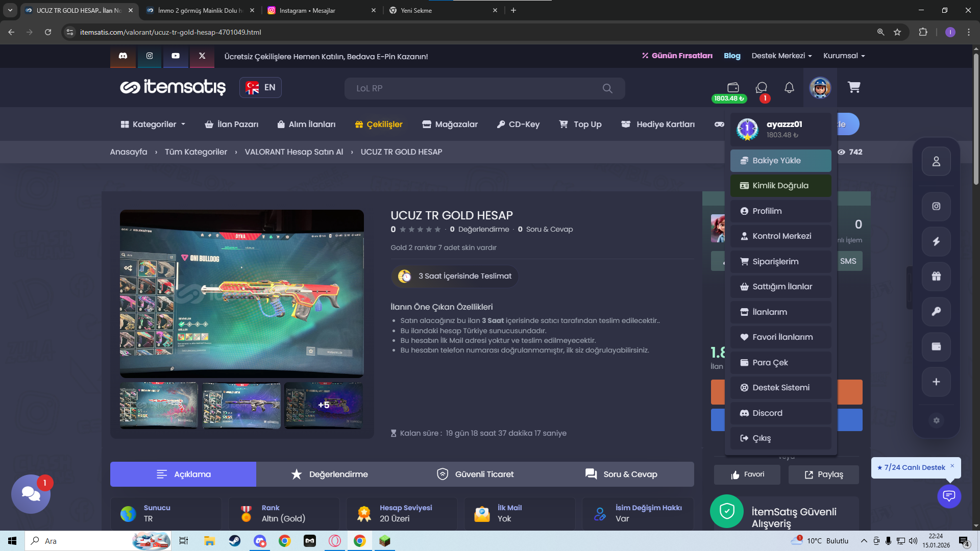Click the Instagram icon in right sidebar

point(936,206)
